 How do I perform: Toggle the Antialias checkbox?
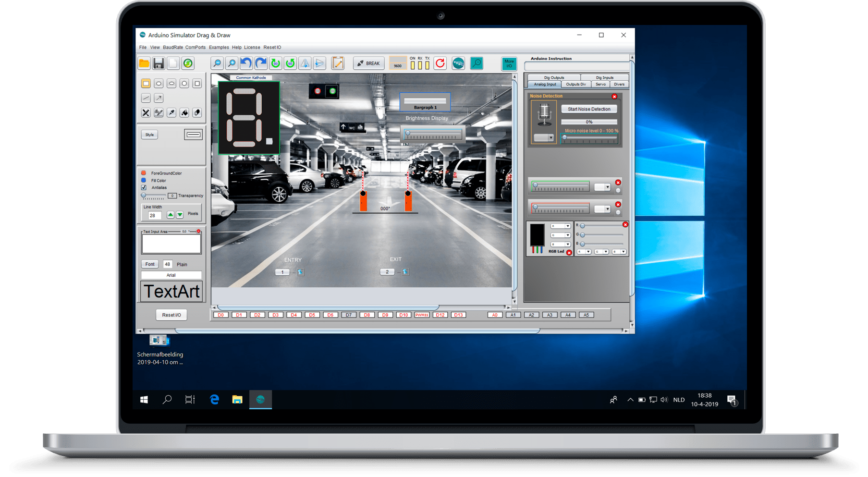pos(143,188)
